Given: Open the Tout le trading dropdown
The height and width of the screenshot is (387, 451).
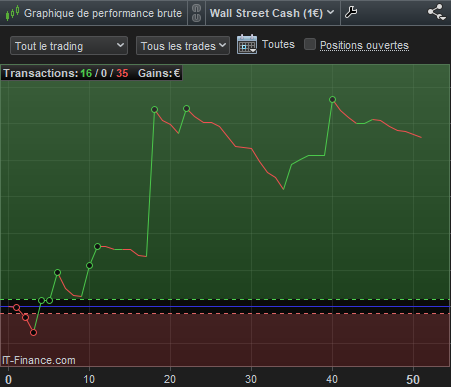Looking at the screenshot, I should pos(69,46).
